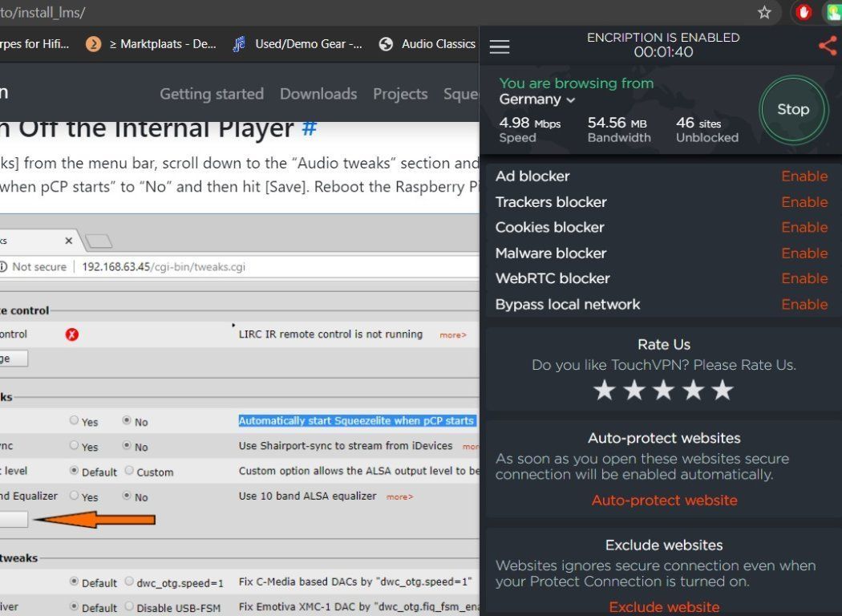Click the Marktplaats bookmark favicon

pyautogui.click(x=94, y=44)
